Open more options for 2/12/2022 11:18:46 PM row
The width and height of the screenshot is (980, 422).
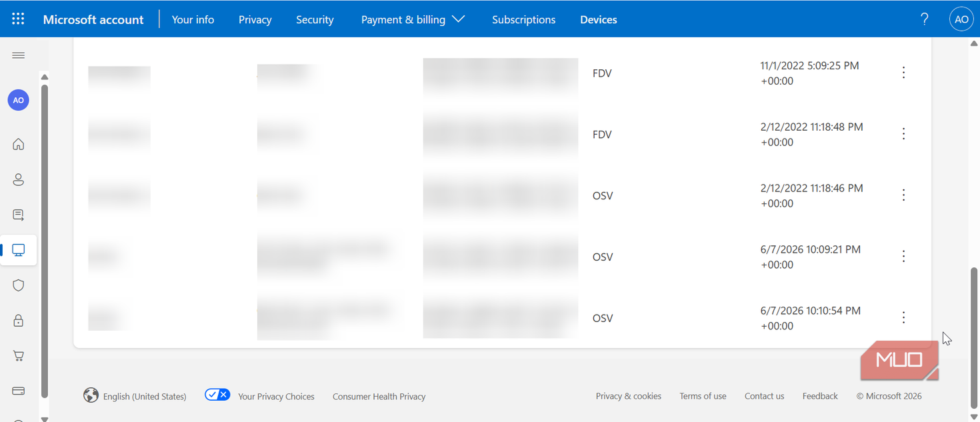[903, 195]
